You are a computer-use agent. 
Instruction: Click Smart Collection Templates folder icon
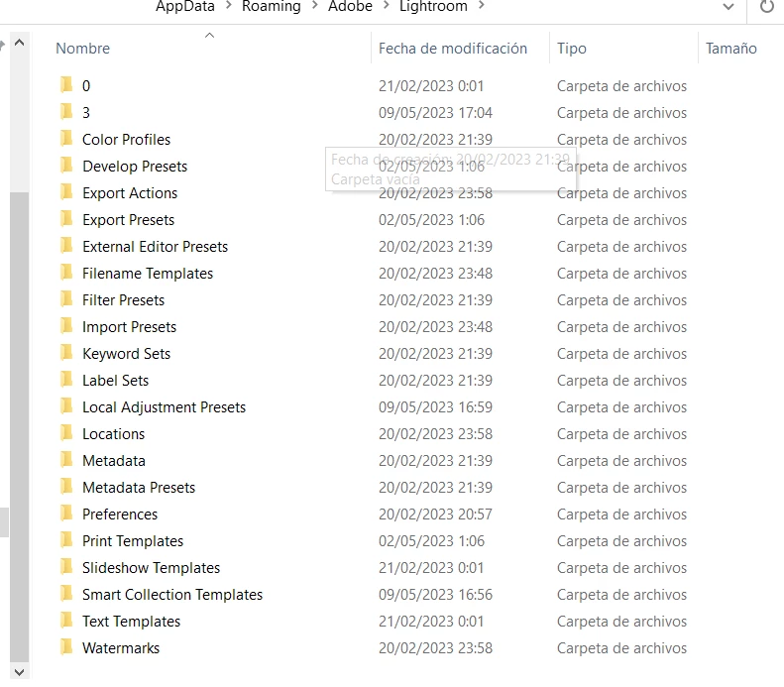coord(66,594)
